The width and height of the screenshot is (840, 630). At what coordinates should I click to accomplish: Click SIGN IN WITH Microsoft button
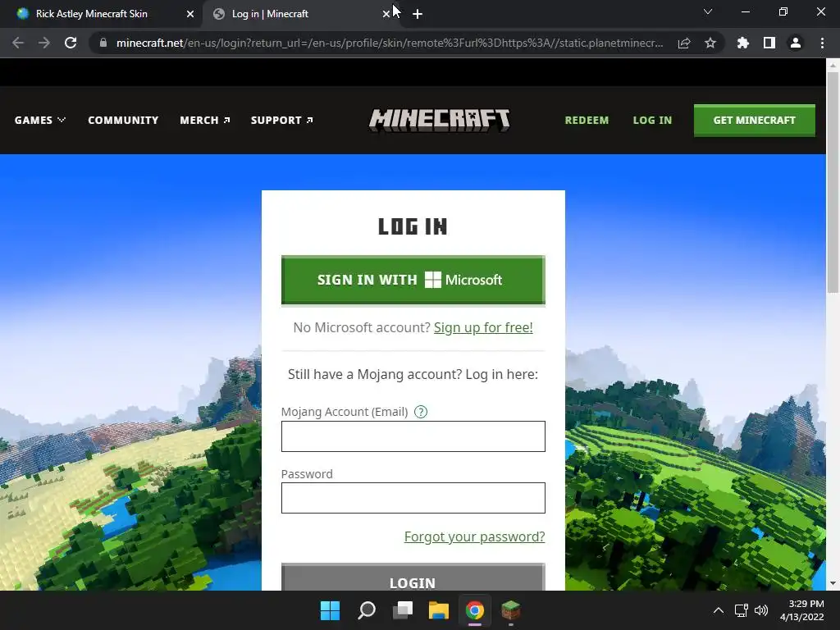tap(413, 280)
